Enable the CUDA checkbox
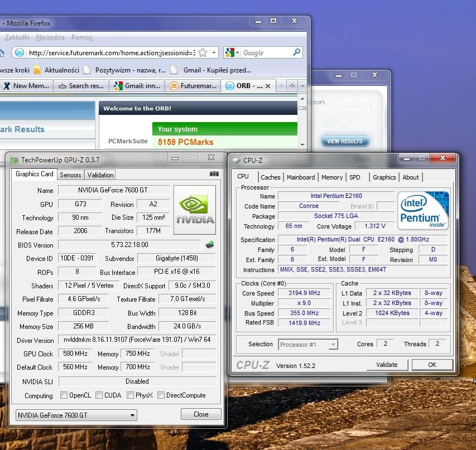The height and width of the screenshot is (450, 476). pos(99,395)
